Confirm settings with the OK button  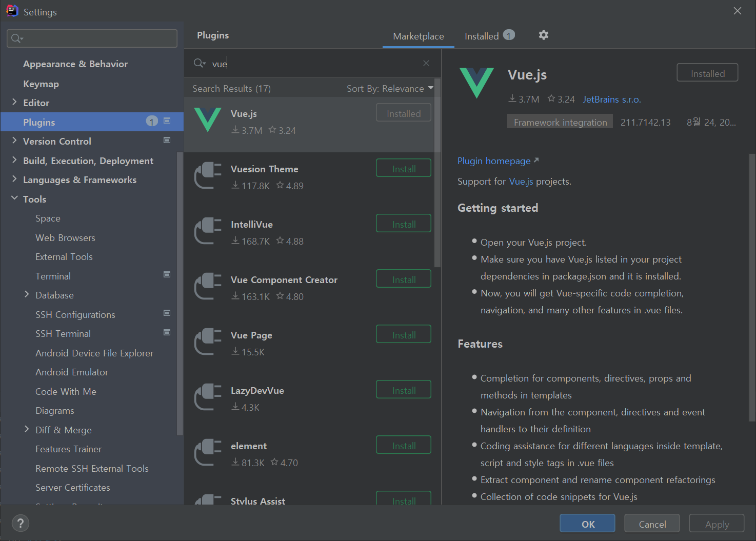pyautogui.click(x=587, y=524)
